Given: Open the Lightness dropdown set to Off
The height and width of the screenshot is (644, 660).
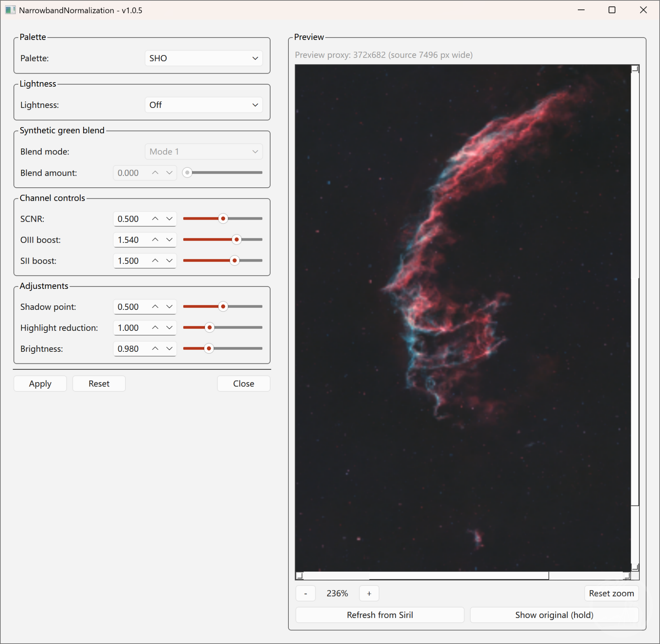Looking at the screenshot, I should click(203, 105).
